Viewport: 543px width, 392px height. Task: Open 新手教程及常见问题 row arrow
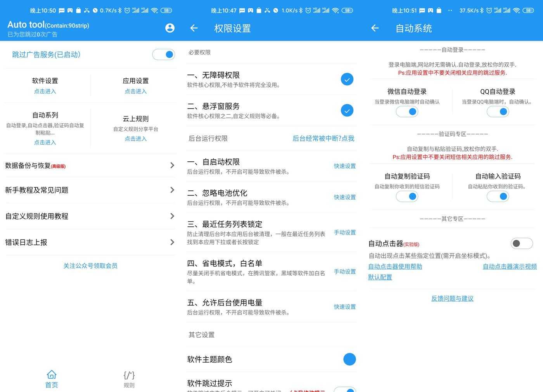(x=172, y=190)
